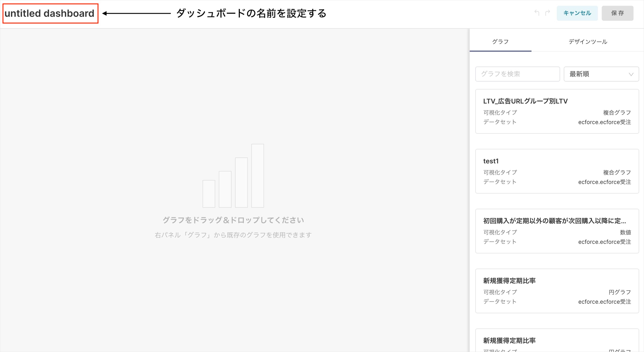
Task: Switch to the デザインツール tab
Action: pyautogui.click(x=588, y=41)
